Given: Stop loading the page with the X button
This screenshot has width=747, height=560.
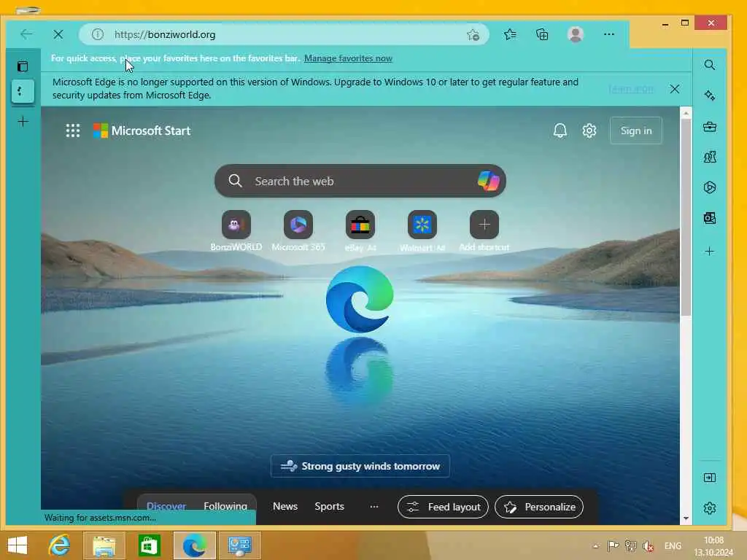Looking at the screenshot, I should 58,34.
